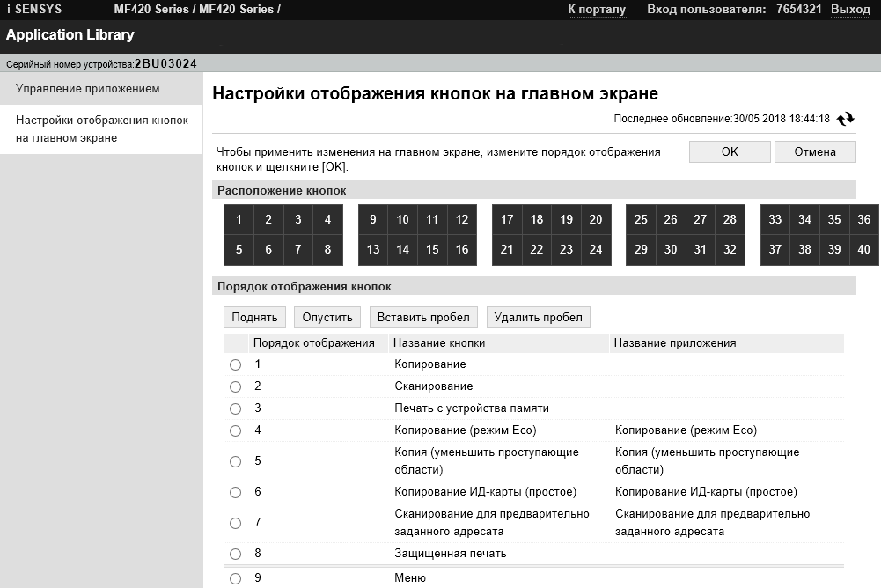Click Вставить пробел button

click(423, 317)
